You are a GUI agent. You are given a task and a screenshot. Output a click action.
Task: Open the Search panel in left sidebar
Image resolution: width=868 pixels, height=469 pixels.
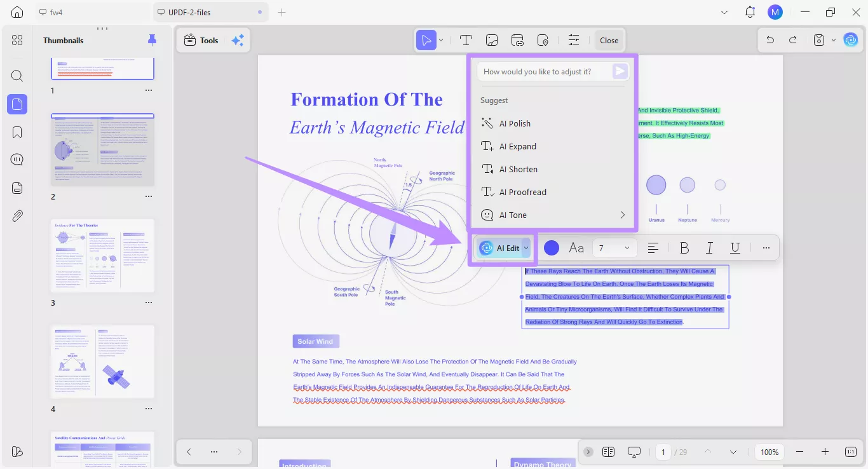click(17, 76)
